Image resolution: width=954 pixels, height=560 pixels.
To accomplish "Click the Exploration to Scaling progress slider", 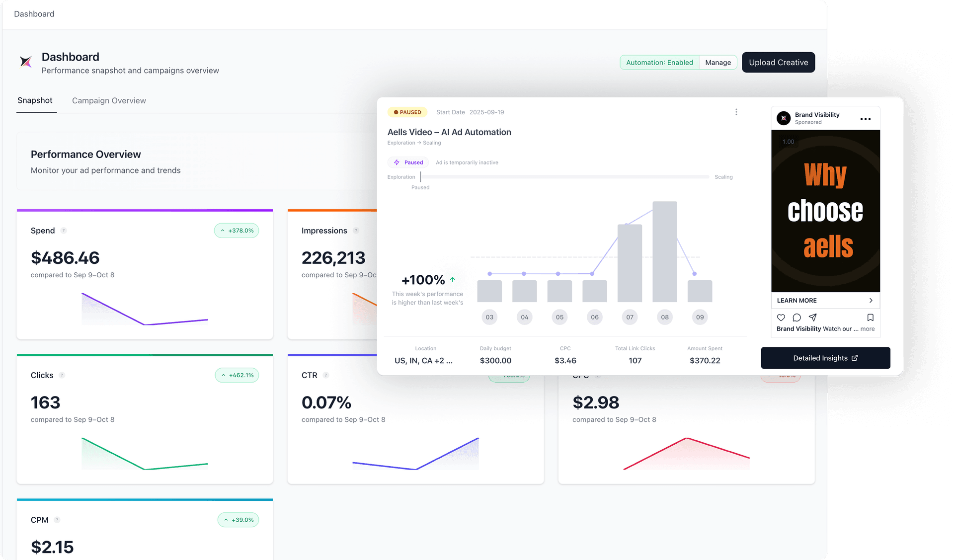I will [564, 176].
